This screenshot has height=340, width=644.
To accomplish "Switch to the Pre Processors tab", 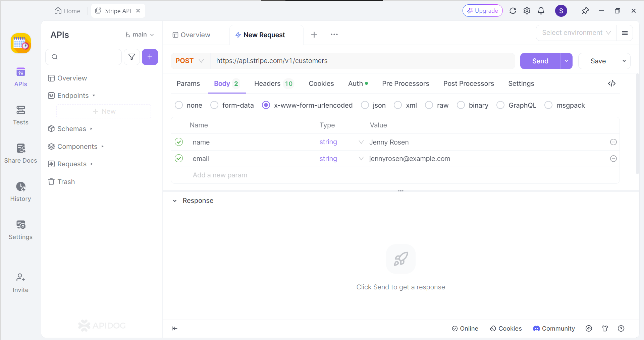I will pyautogui.click(x=406, y=83).
